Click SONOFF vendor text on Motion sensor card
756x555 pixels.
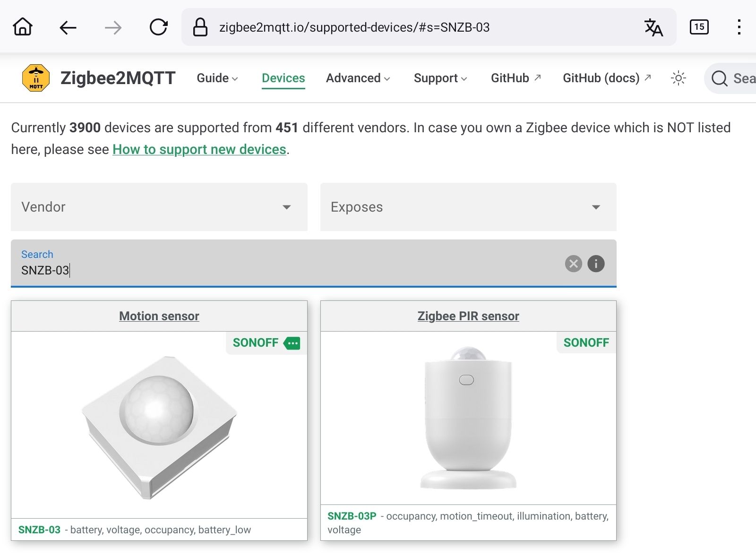click(256, 342)
